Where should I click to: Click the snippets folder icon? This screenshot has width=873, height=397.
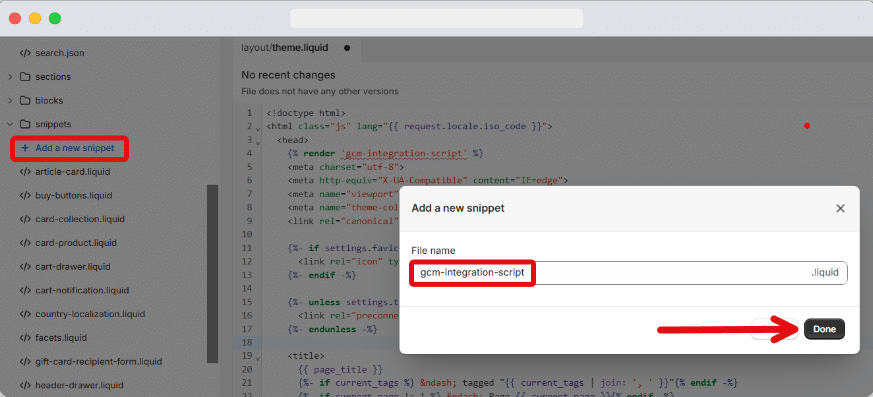(25, 124)
